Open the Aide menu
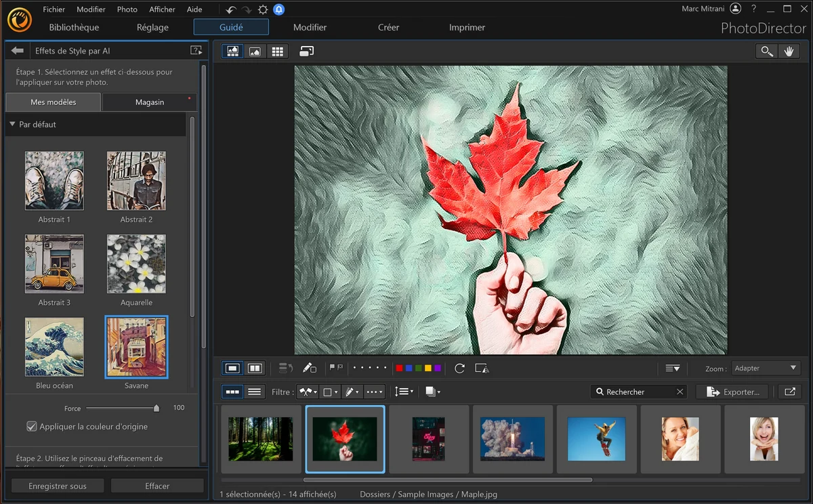 [x=194, y=9]
